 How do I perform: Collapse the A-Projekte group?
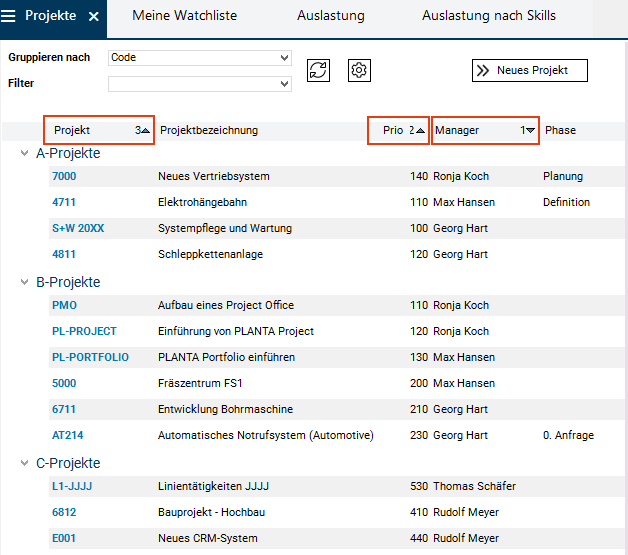tap(24, 154)
